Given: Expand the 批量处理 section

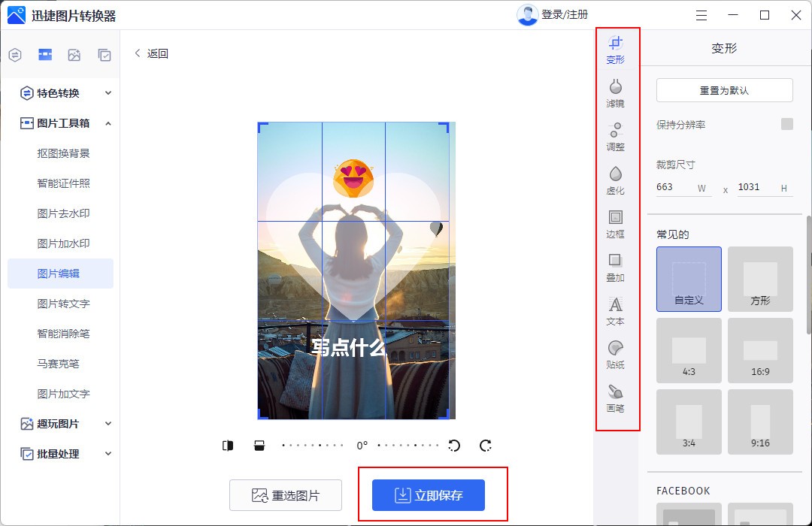Looking at the screenshot, I should tap(60, 453).
